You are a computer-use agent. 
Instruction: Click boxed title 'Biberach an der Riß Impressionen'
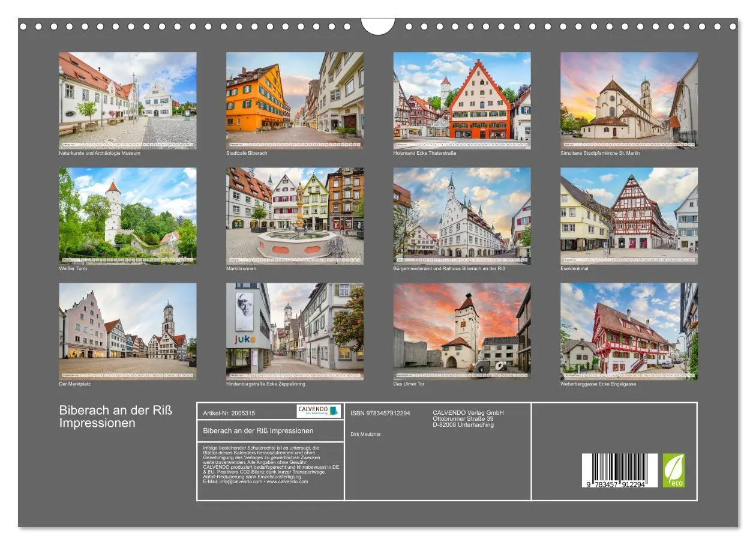258,430
